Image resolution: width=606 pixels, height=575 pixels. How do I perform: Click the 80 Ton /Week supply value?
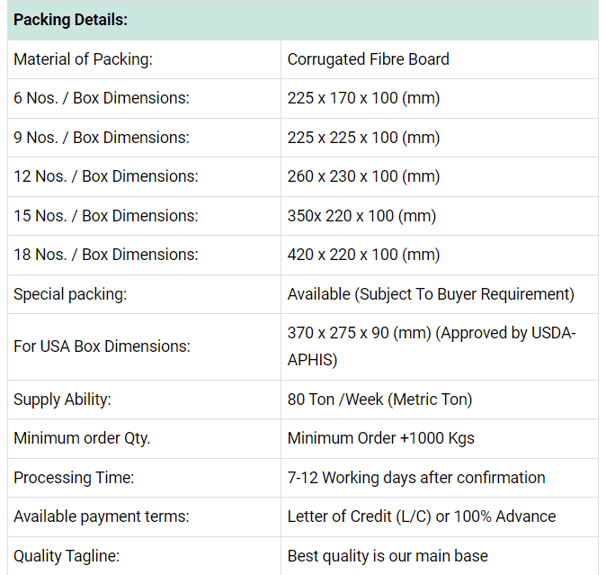click(379, 399)
